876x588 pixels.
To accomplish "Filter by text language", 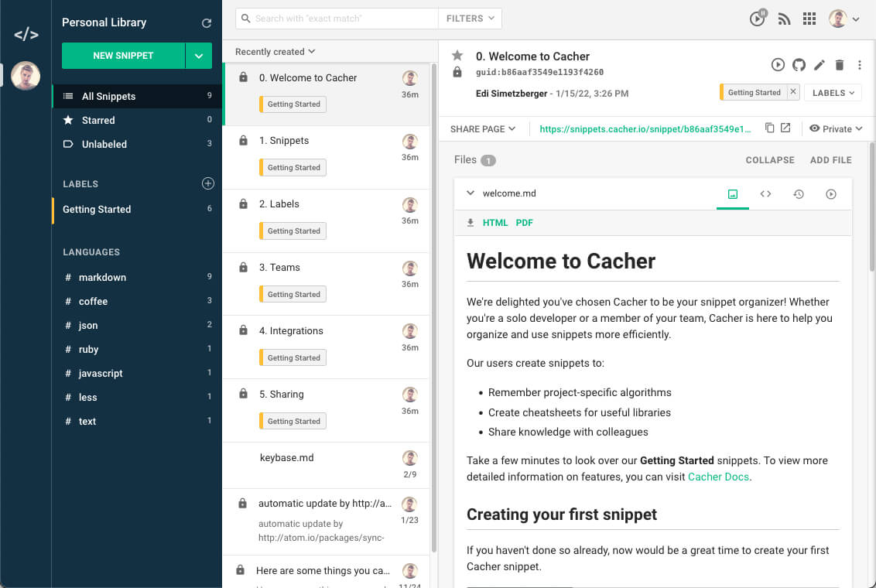I will click(x=137, y=421).
